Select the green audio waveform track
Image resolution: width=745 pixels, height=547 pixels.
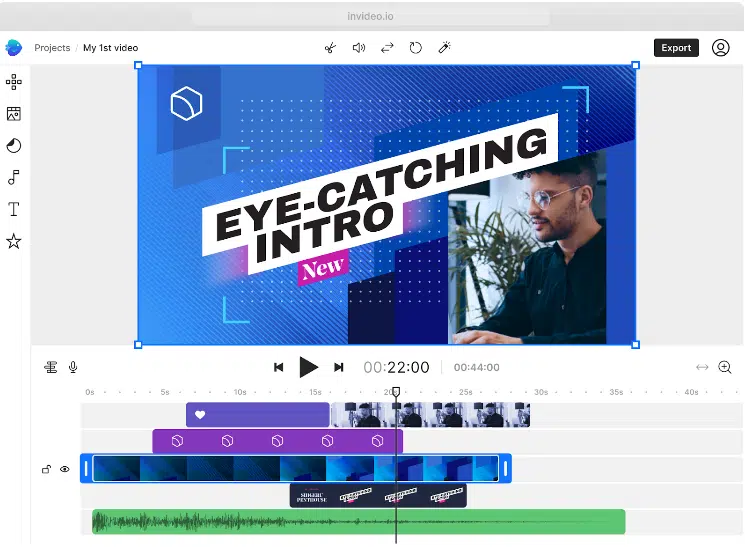coord(358,521)
